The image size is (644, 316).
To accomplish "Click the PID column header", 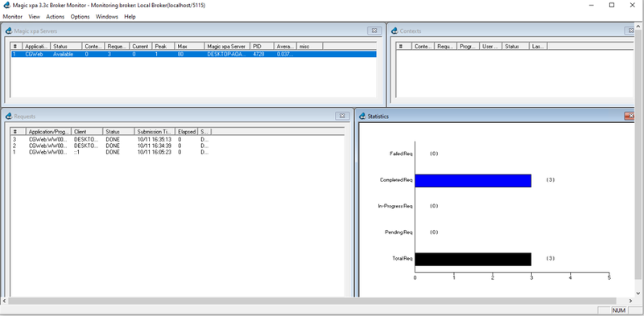I will click(262, 47).
